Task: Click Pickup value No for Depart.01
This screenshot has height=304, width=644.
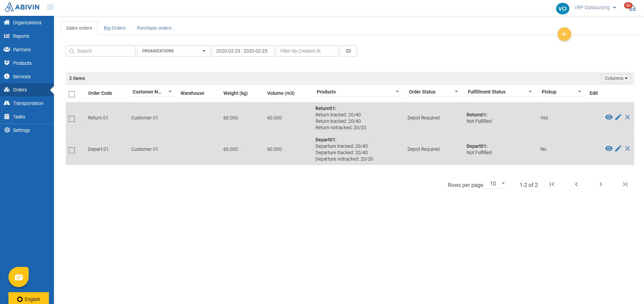Action: pos(543,149)
